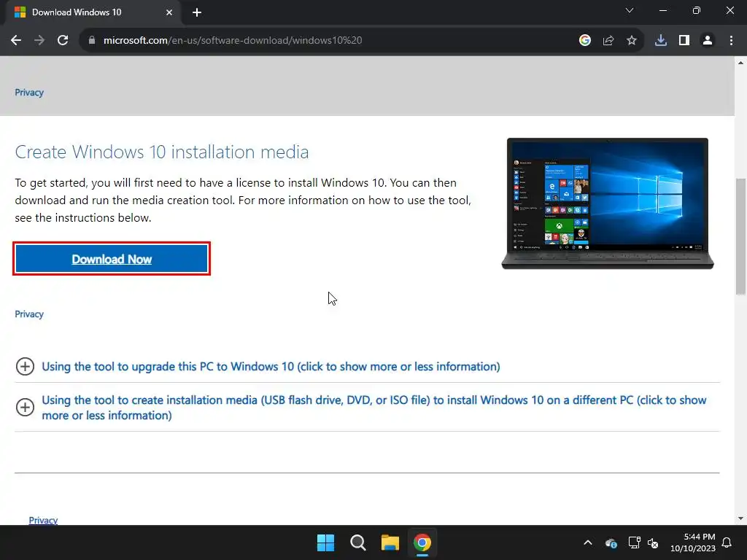Image resolution: width=747 pixels, height=560 pixels.
Task: Open a new browser tab
Action: click(197, 12)
